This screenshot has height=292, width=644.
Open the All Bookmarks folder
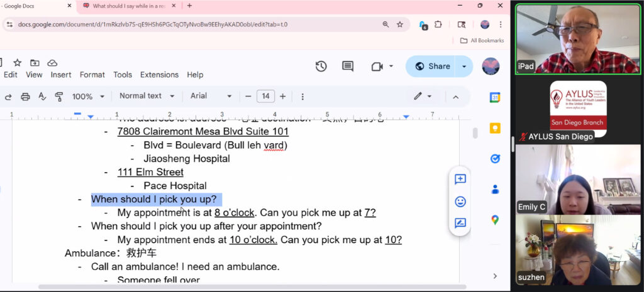point(482,41)
